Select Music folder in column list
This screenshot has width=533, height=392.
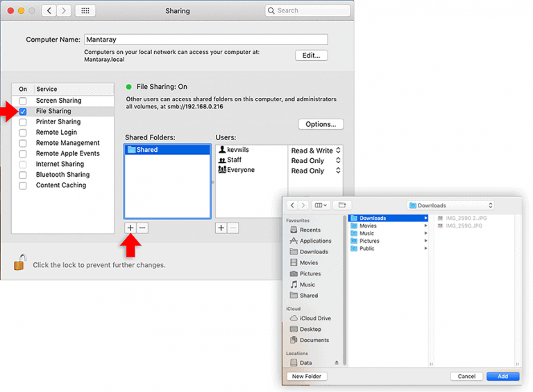pyautogui.click(x=389, y=233)
